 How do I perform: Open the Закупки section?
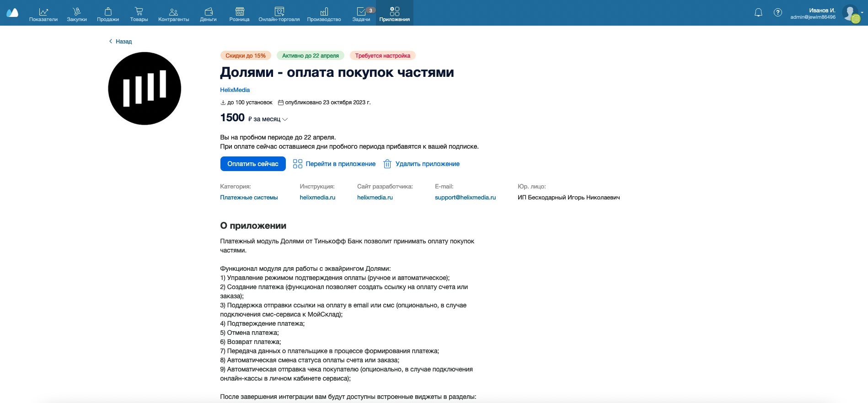click(x=77, y=14)
